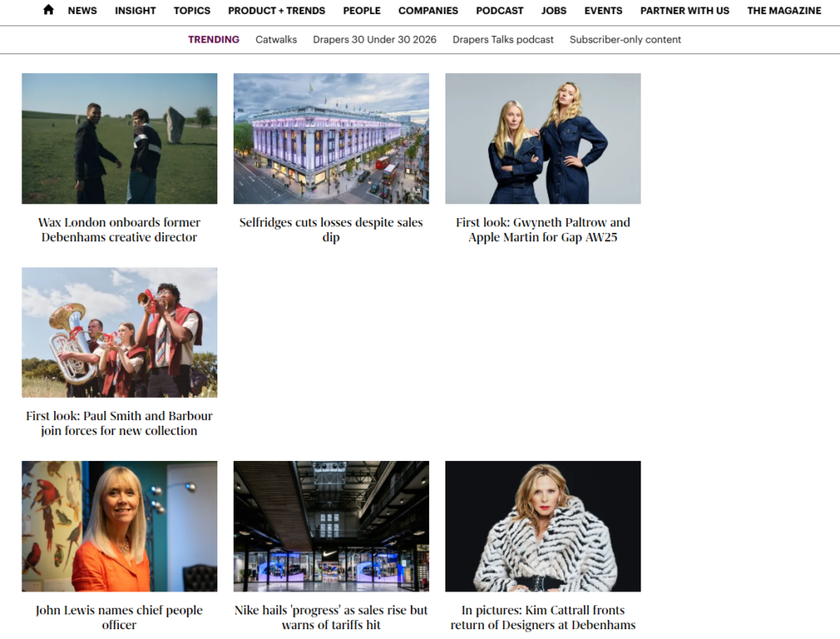This screenshot has width=840, height=639.
Task: Click Subscriber-only content link
Action: [x=625, y=39]
